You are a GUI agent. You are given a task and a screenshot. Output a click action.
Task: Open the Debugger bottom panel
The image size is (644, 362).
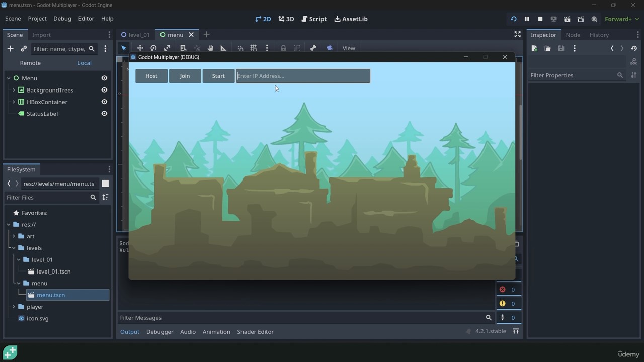click(159, 332)
